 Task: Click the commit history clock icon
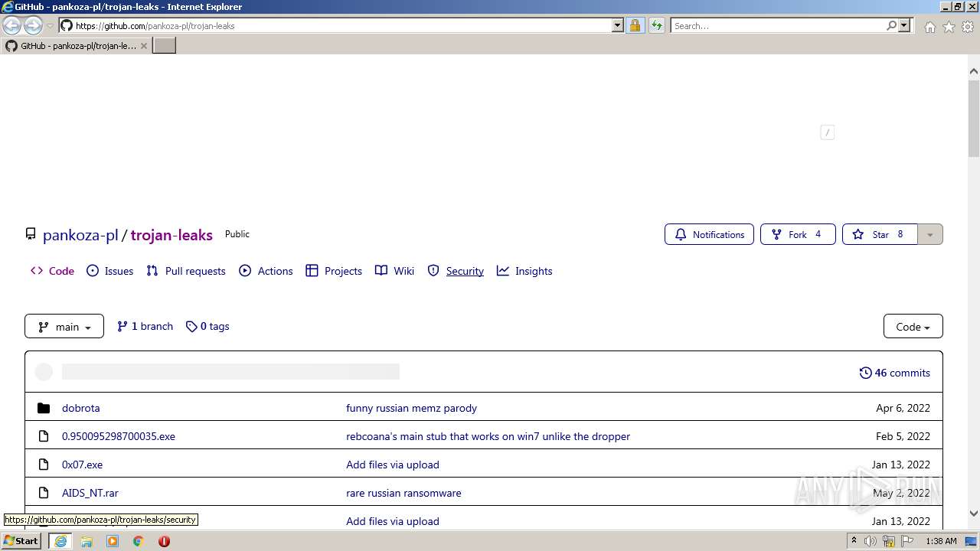[865, 373]
